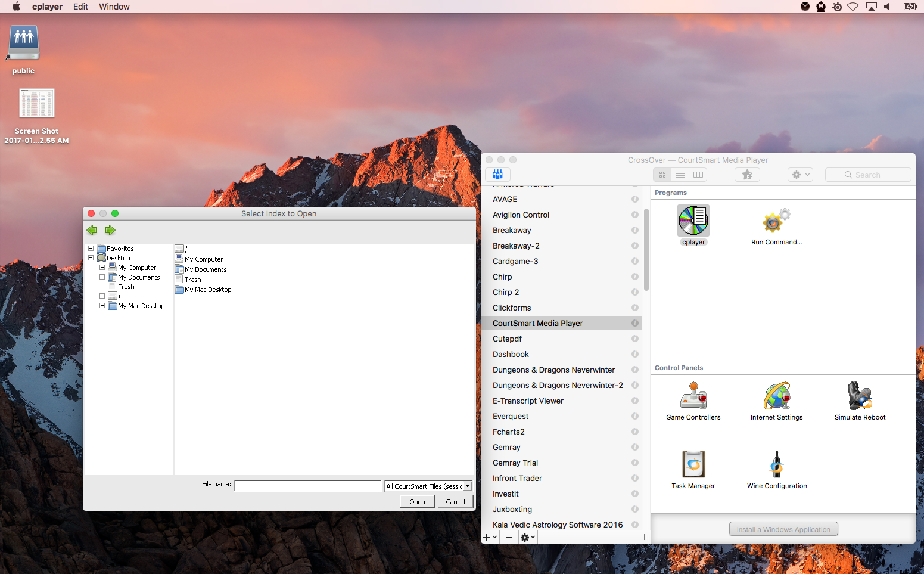Click the info icon next to Dashbook
Viewport: 924px width, 574px height.
(635, 354)
